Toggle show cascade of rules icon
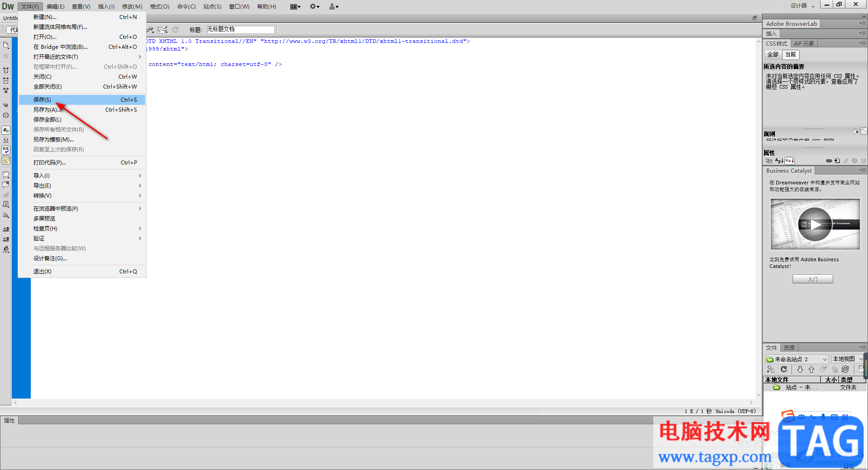This screenshot has width=868, height=470. coord(863,131)
